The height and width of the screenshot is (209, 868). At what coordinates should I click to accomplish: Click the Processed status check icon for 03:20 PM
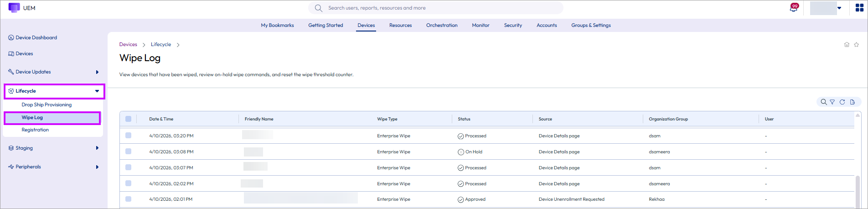(461, 136)
